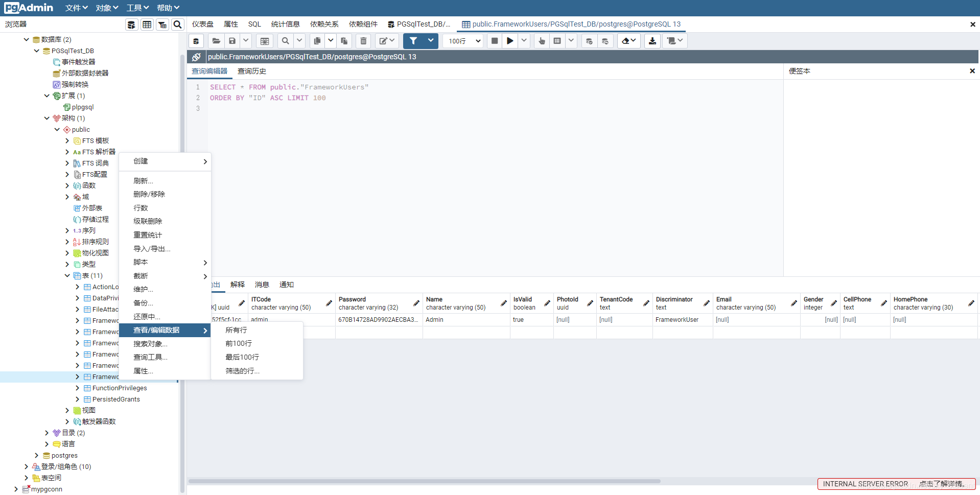Collapse the 表 (11) tree node
This screenshot has width=980, height=495.
(67, 275)
